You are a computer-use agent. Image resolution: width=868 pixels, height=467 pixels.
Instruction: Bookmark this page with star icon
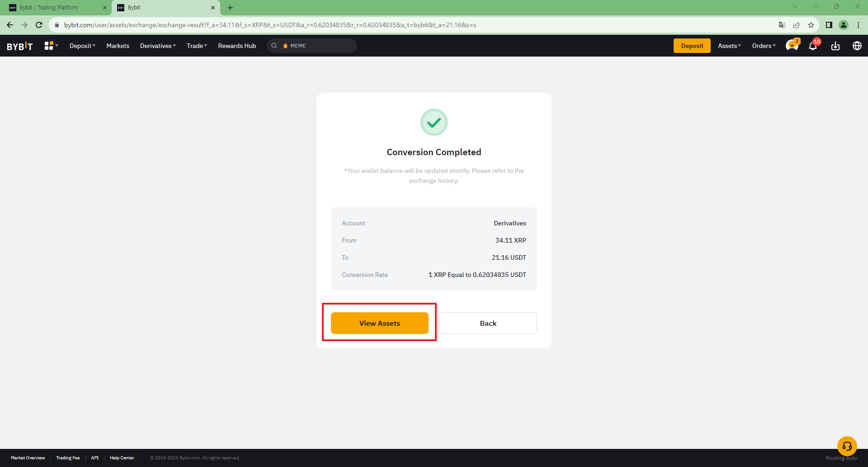point(811,25)
